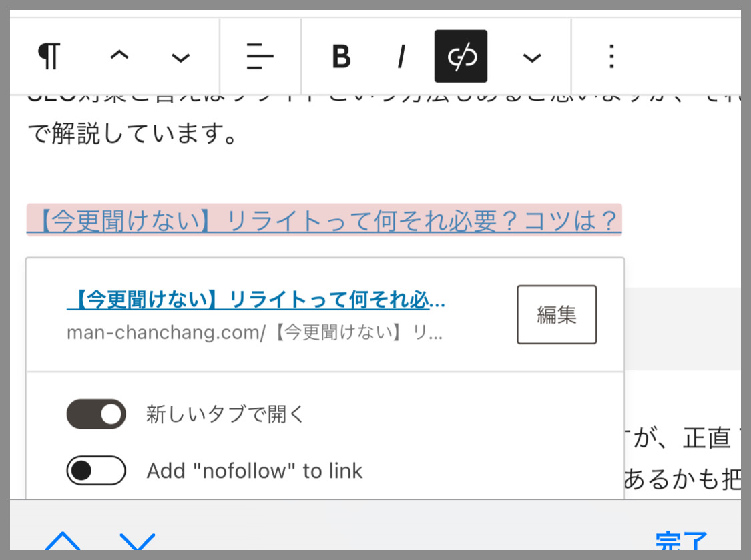Click the Add "nofollow" to link label text
Viewport: 751px width, 560px height.
coord(254,471)
